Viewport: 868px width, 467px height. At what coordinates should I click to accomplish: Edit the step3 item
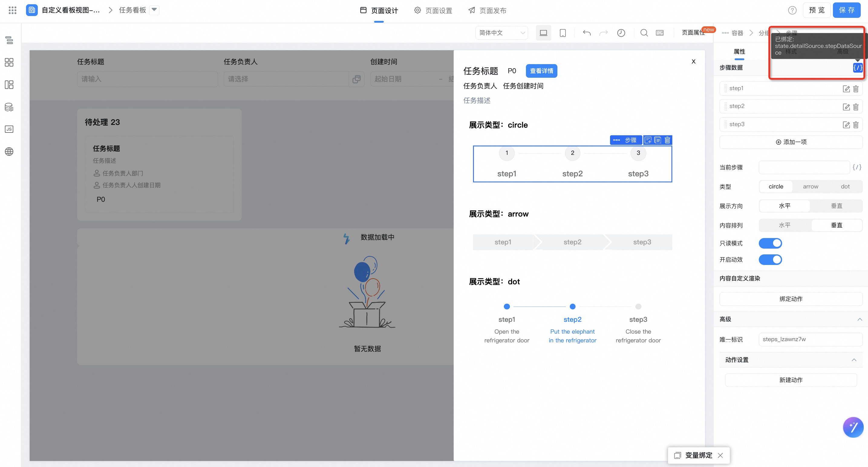pyautogui.click(x=846, y=125)
